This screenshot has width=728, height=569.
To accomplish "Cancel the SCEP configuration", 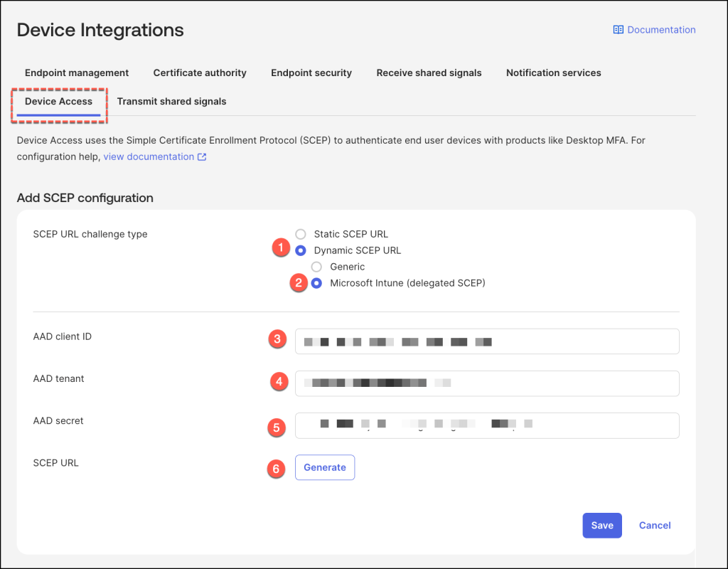I will 655,526.
